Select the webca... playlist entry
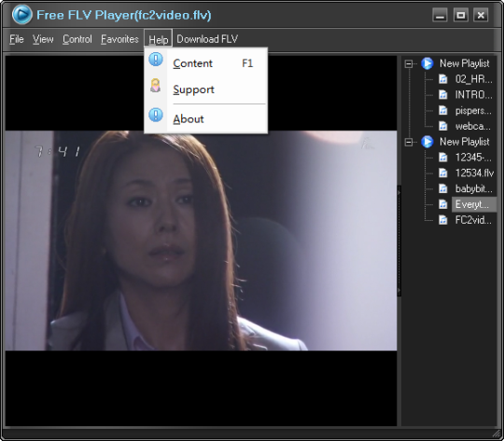504x441 pixels. (473, 126)
